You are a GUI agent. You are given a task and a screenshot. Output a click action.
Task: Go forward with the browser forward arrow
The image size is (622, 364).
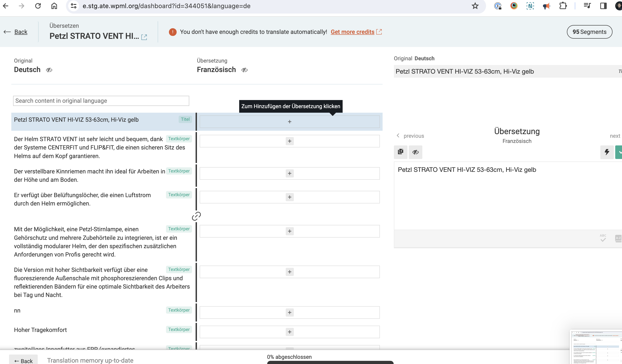click(21, 6)
